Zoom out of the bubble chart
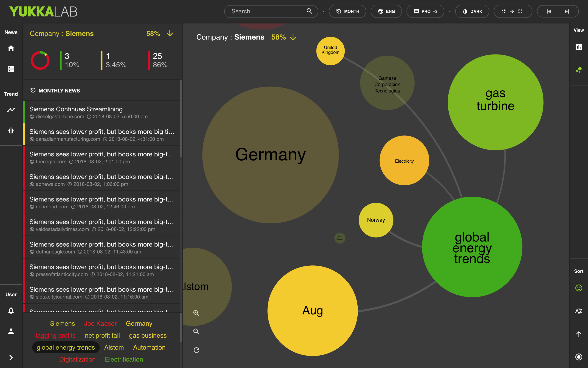The width and height of the screenshot is (588, 368). coord(196,331)
